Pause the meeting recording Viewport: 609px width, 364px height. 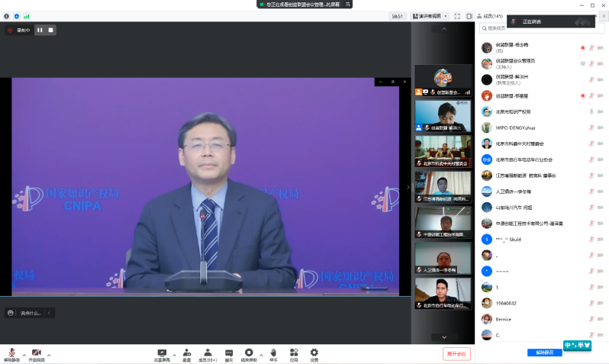click(x=40, y=30)
